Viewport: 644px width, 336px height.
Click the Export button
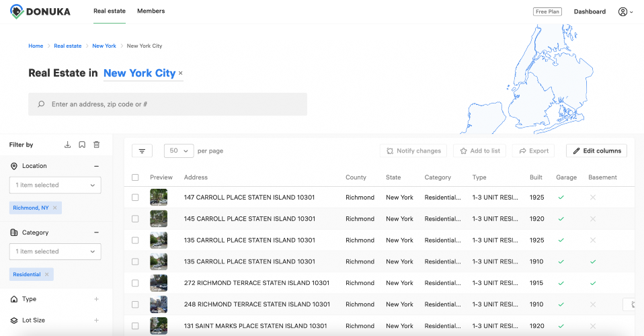(x=534, y=151)
